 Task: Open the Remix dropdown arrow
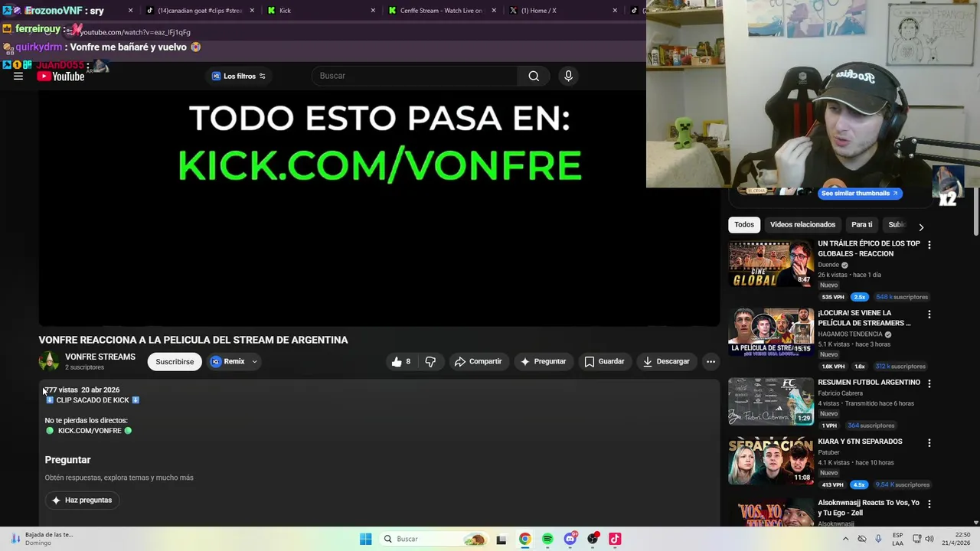pos(254,361)
